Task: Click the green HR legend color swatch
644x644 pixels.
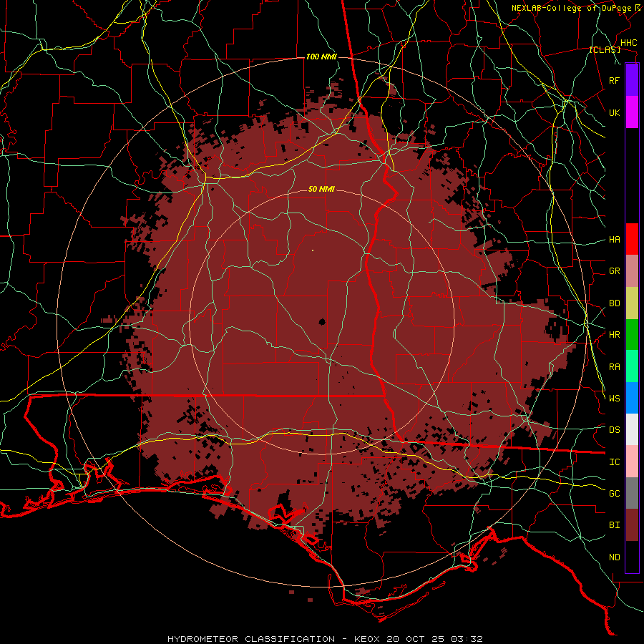Action: 632,334
